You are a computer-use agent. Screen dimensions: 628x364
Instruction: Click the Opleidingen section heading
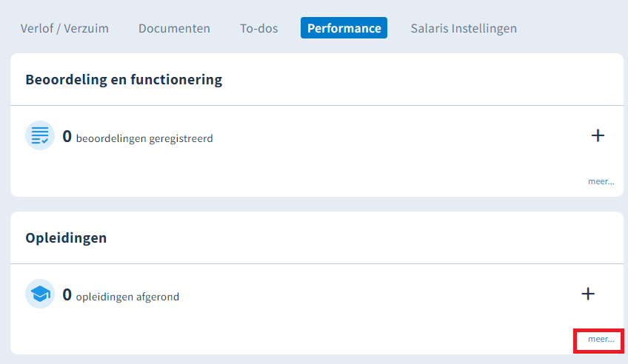pos(66,238)
